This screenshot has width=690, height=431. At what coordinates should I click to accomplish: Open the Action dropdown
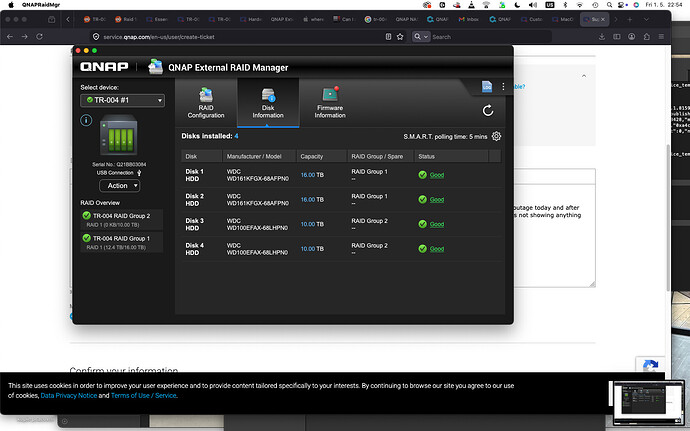[119, 186]
